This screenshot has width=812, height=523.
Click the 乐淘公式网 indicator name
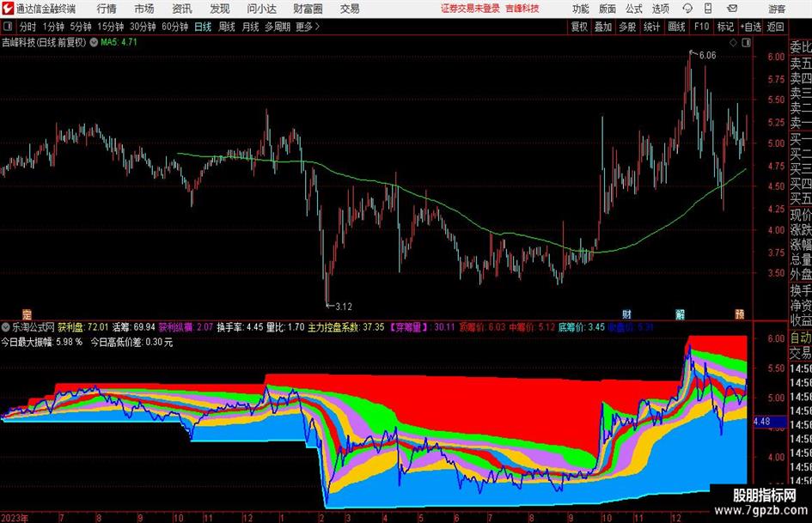34,327
